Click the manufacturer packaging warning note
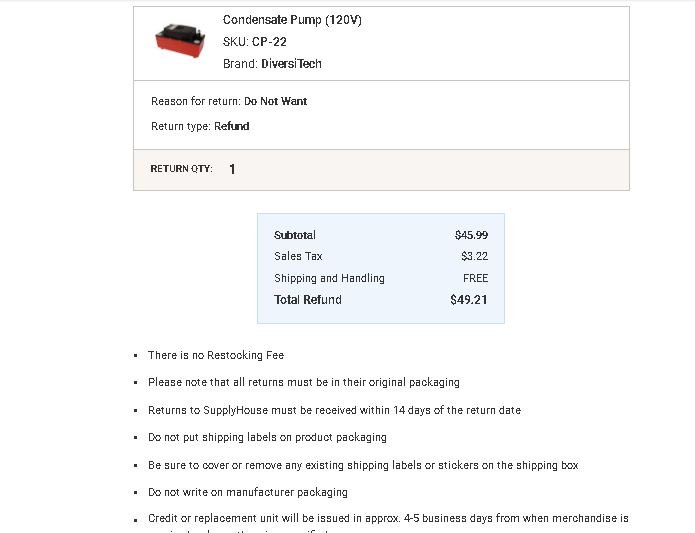 248,492
